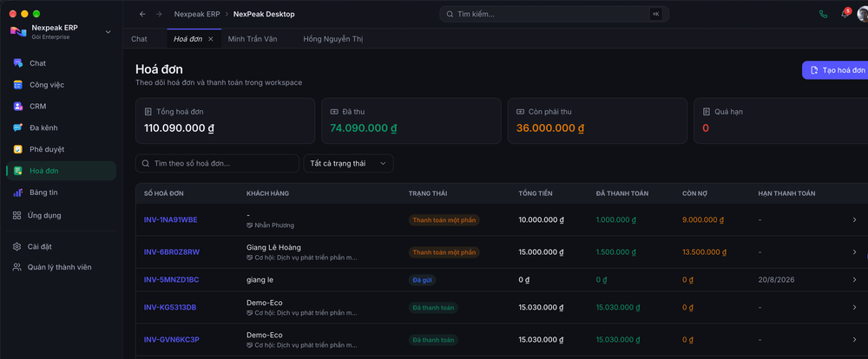Expand row INV-GVN6KC3P with its chevron
The width and height of the screenshot is (868, 359).
pyautogui.click(x=854, y=340)
